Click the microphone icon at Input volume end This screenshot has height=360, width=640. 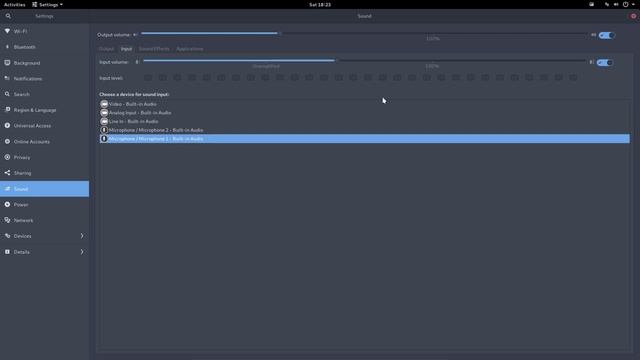[591, 62]
